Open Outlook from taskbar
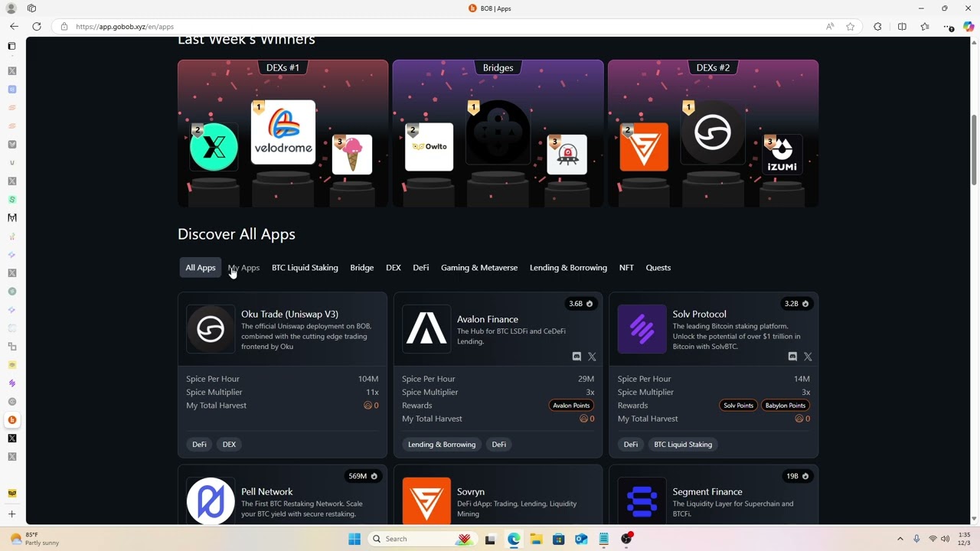Image resolution: width=980 pixels, height=551 pixels. pyautogui.click(x=581, y=539)
